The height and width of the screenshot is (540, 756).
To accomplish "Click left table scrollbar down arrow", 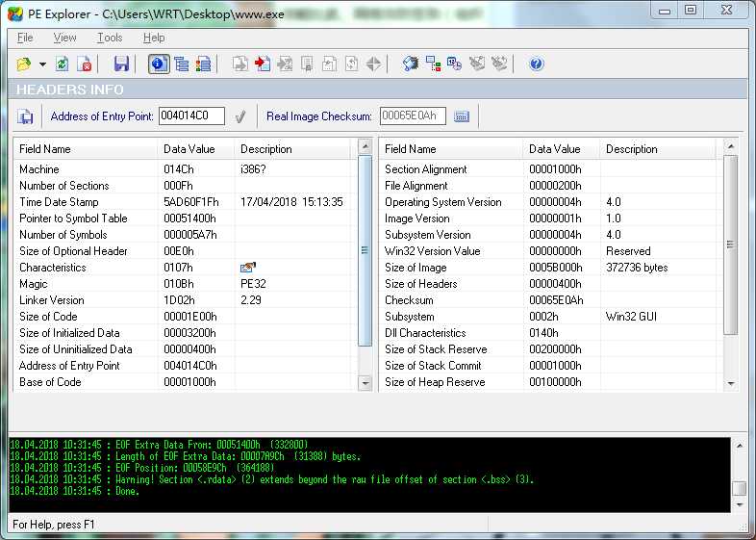I will coord(365,383).
